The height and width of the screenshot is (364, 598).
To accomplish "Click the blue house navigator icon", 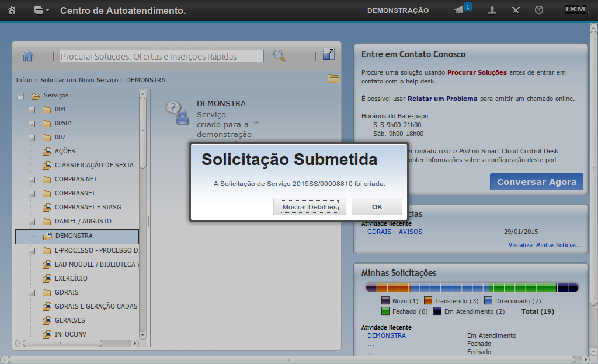I will click(x=27, y=56).
